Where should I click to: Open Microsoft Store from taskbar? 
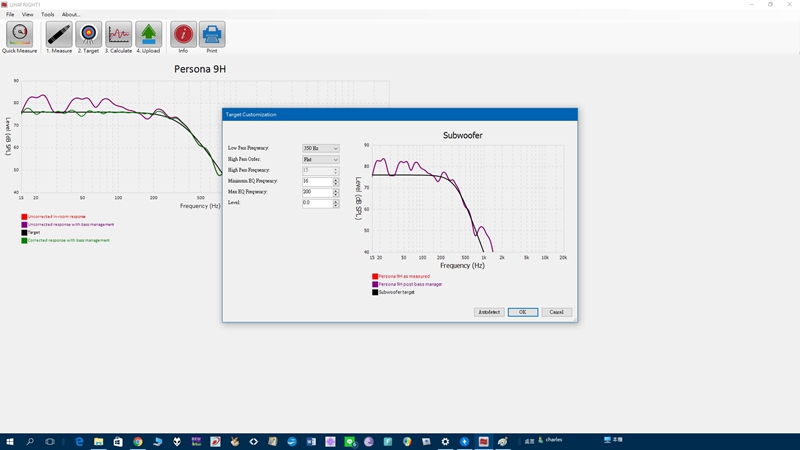coord(118,441)
